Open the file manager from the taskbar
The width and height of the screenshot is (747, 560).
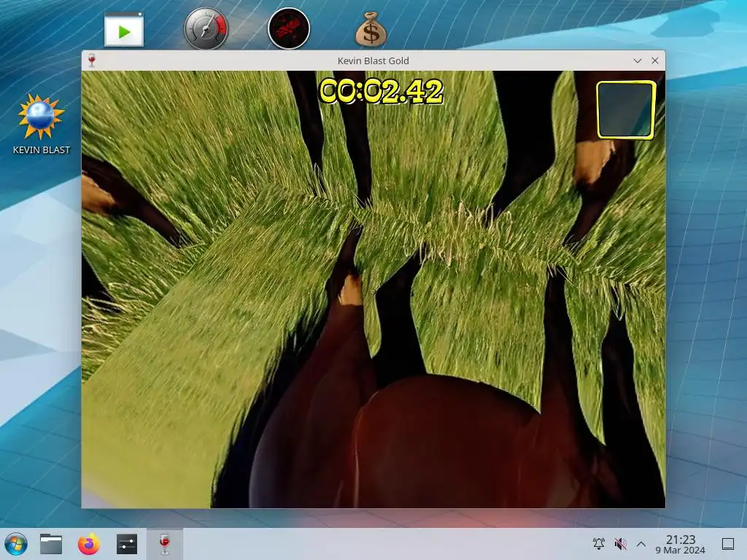(x=51, y=544)
